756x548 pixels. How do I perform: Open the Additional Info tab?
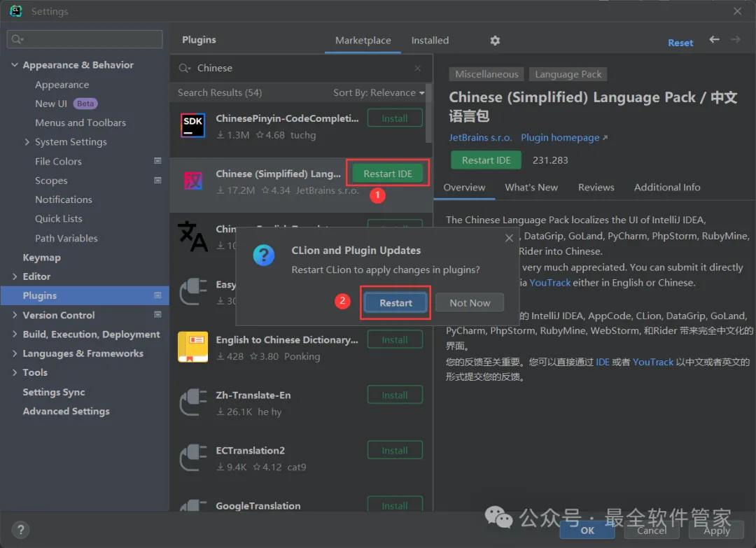[x=667, y=188]
